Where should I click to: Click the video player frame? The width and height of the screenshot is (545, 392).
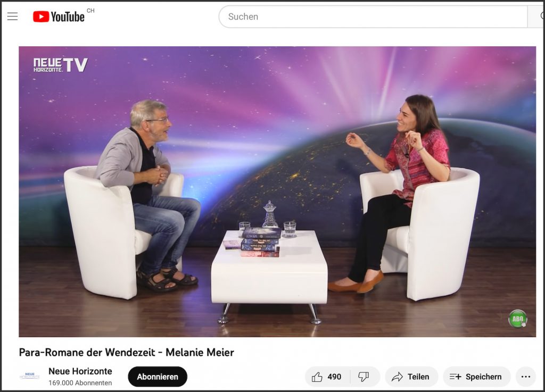277,191
